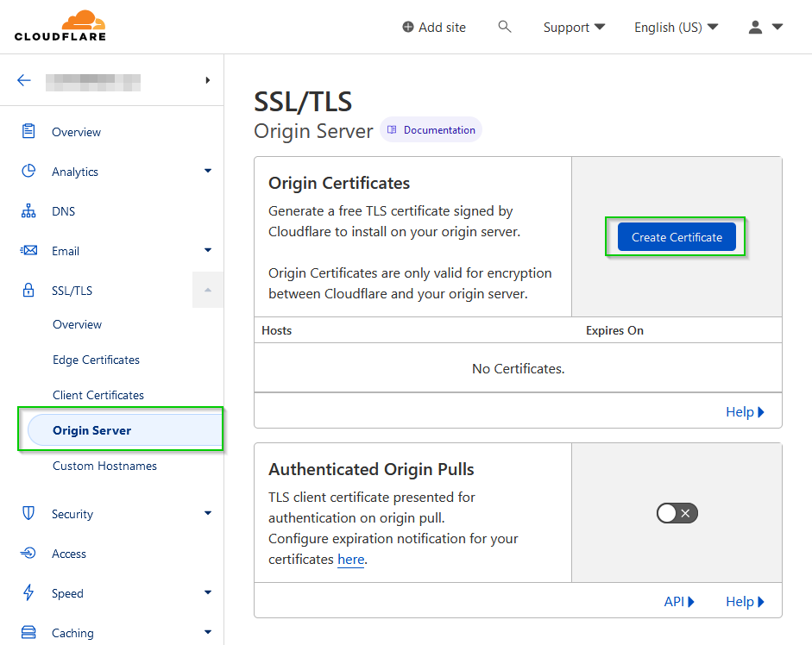This screenshot has height=645, width=812.
Task: Click the Overview clipboard icon
Action: click(28, 132)
